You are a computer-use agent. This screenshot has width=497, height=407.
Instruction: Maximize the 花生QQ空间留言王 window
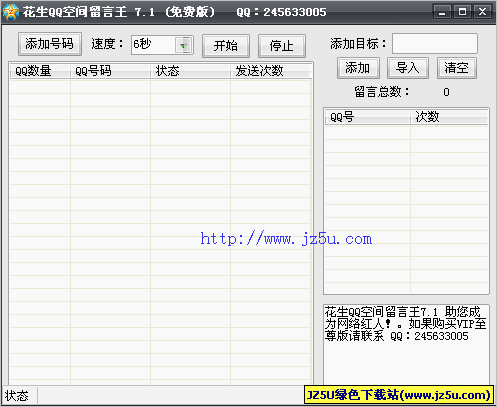(462, 12)
